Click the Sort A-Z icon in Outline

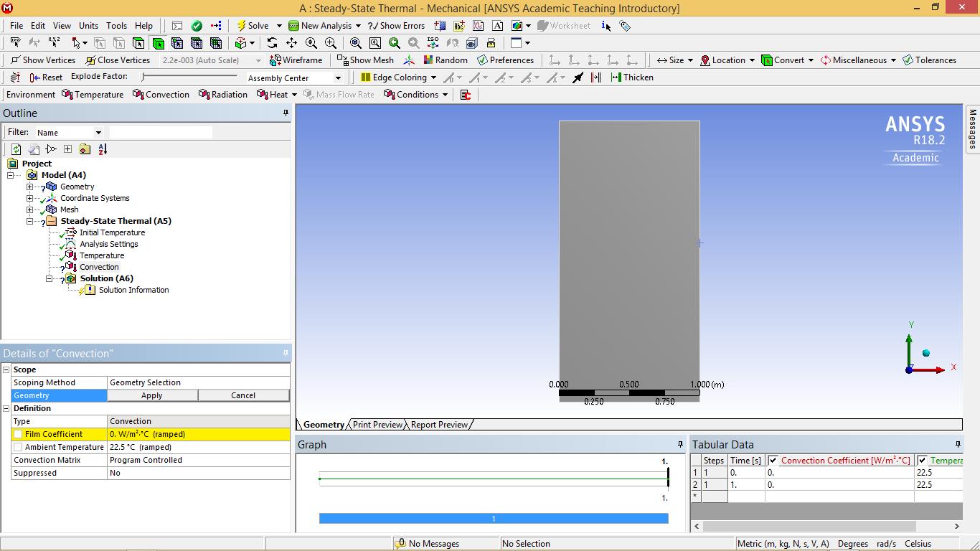point(103,149)
